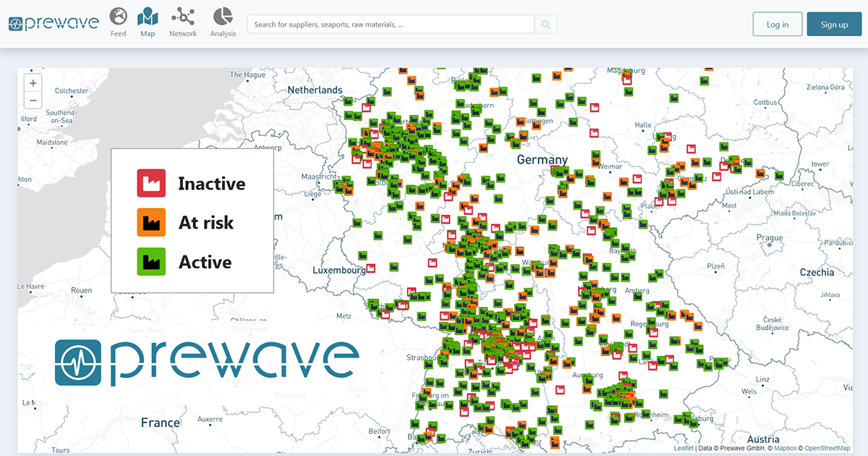Click the red Inactive factory icon in legend
868x456 pixels.
pos(152,182)
